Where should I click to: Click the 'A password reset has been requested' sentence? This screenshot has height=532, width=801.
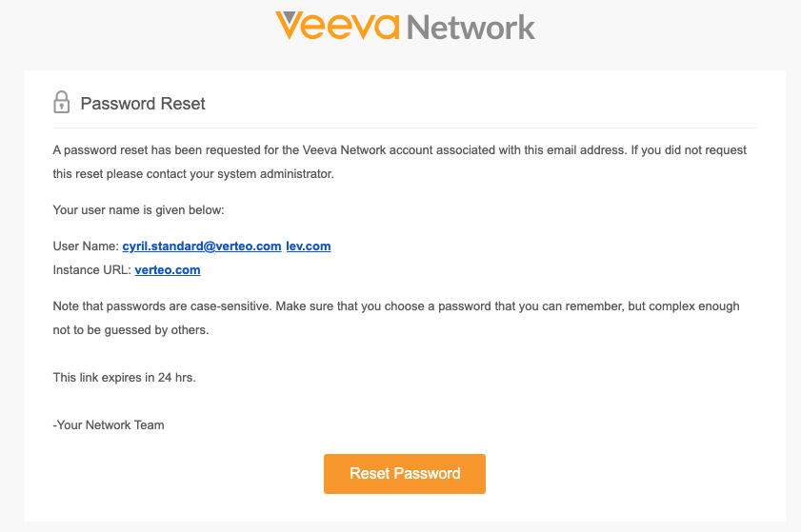pos(286,150)
